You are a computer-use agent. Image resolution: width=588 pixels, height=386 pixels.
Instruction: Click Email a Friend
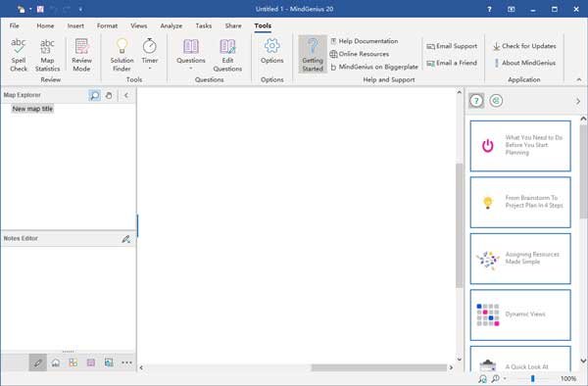click(452, 63)
